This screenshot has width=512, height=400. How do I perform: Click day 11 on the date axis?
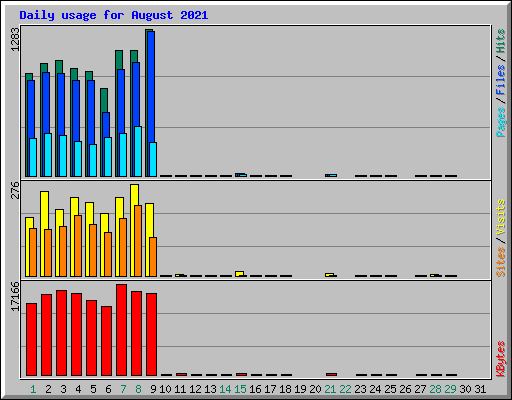[180, 389]
